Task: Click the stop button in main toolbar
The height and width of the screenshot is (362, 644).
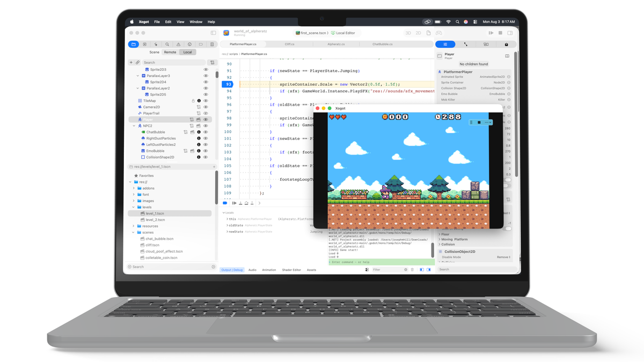Action: 500,33
